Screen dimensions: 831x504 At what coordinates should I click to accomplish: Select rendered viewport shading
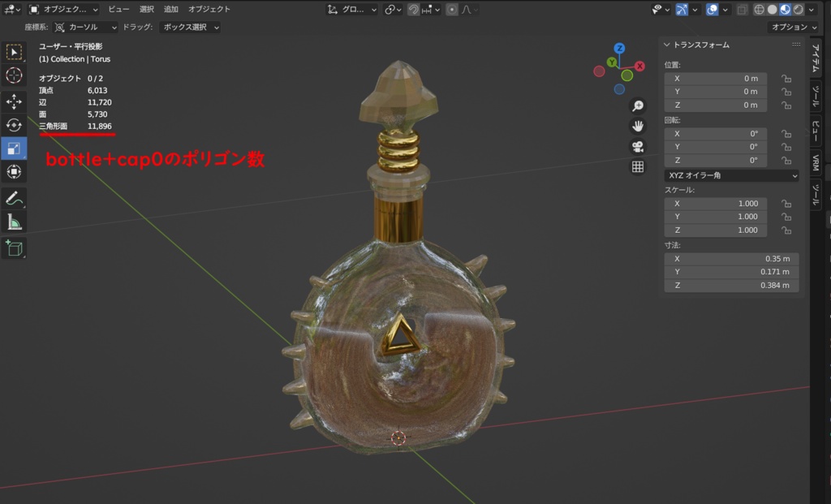[799, 10]
